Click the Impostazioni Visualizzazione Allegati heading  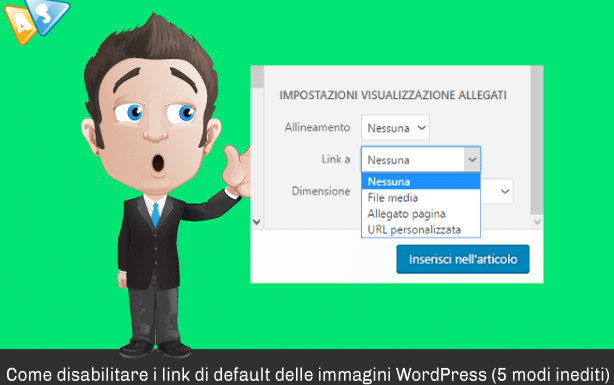(393, 95)
